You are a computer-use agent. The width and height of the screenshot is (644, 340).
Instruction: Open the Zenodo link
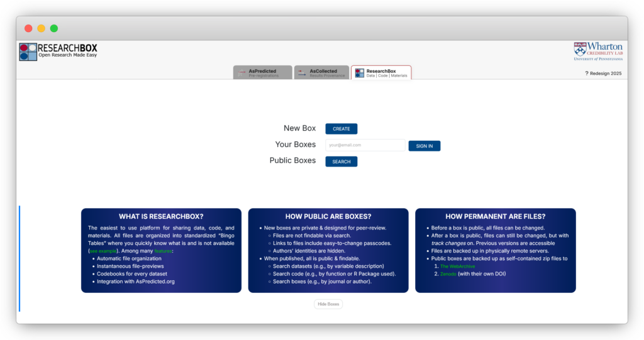click(448, 274)
